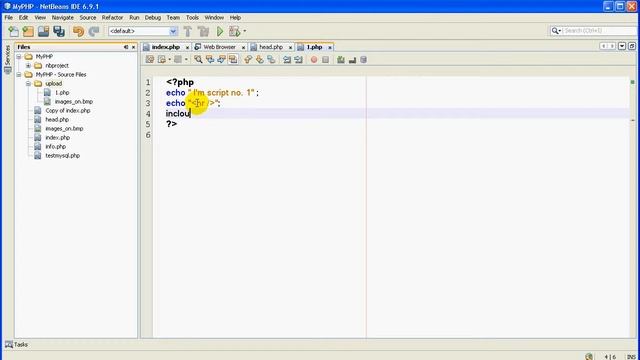
Task: Open the Refactor menu
Action: pos(112,18)
